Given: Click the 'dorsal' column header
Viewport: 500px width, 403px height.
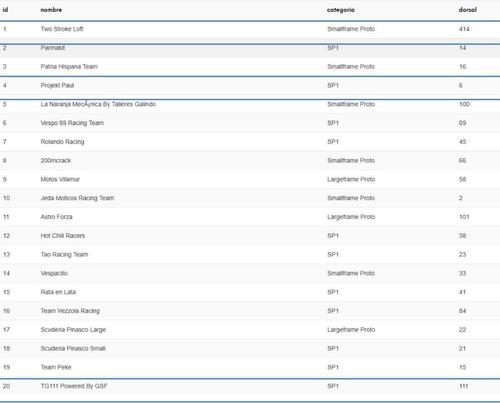Looking at the screenshot, I should click(468, 10).
